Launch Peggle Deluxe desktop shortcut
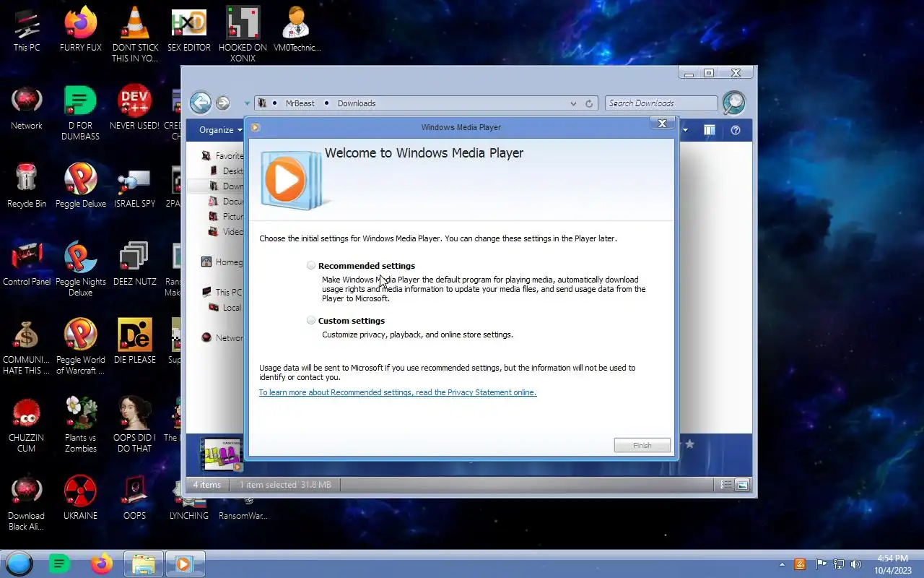 tap(80, 186)
